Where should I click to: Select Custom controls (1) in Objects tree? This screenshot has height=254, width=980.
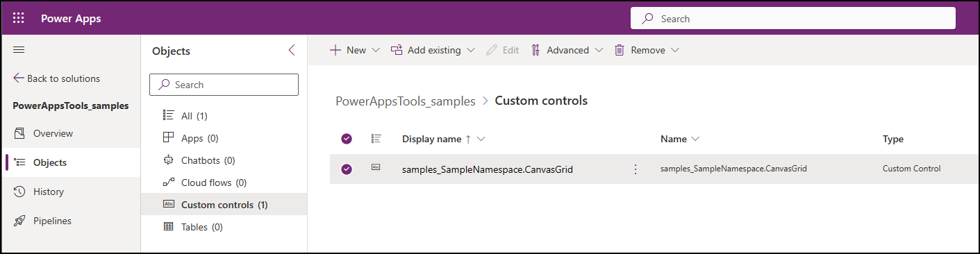pos(224,205)
